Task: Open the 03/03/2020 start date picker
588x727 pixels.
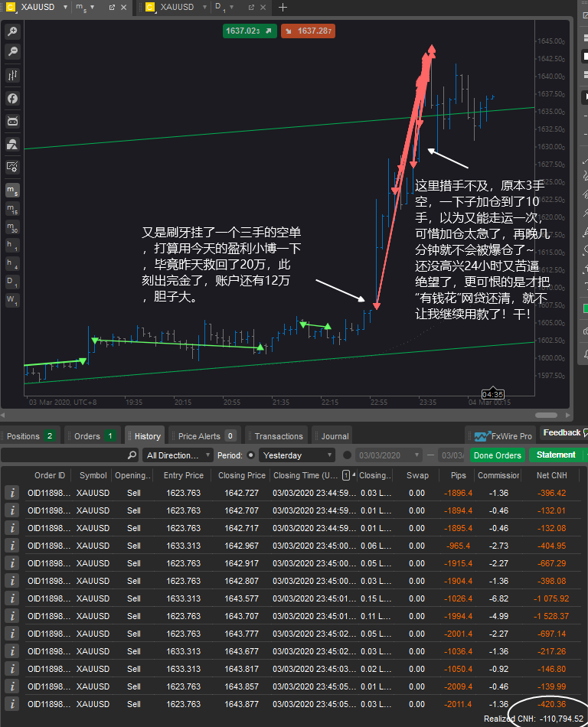Action: point(389,455)
